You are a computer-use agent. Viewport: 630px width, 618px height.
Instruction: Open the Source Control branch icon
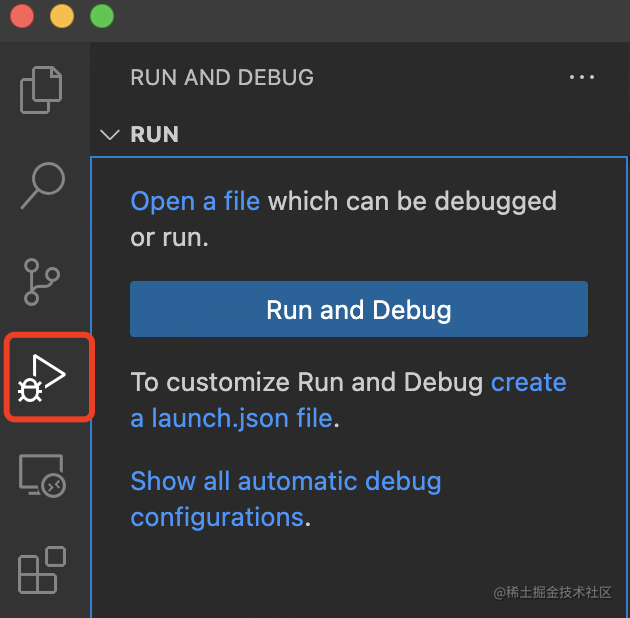click(42, 282)
